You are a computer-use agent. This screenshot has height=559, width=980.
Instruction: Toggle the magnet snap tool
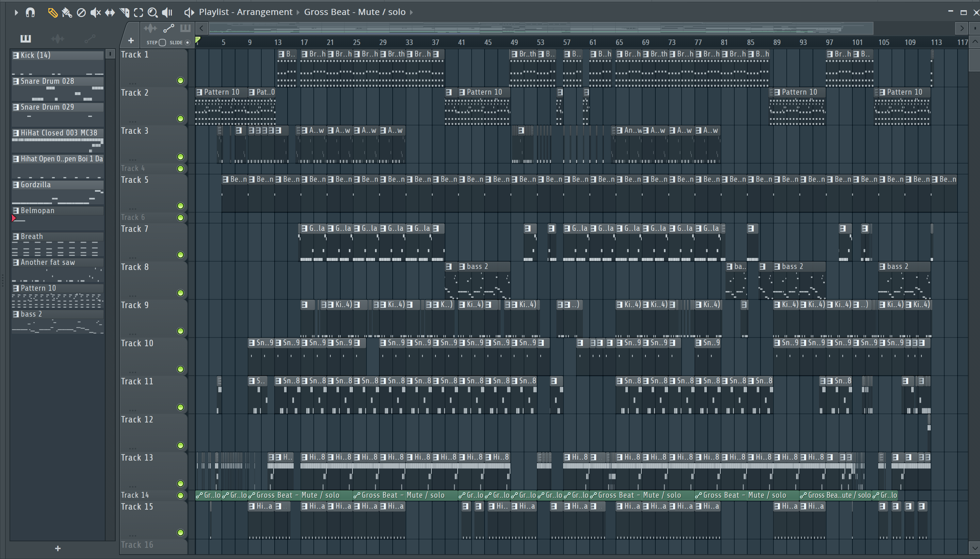point(30,12)
